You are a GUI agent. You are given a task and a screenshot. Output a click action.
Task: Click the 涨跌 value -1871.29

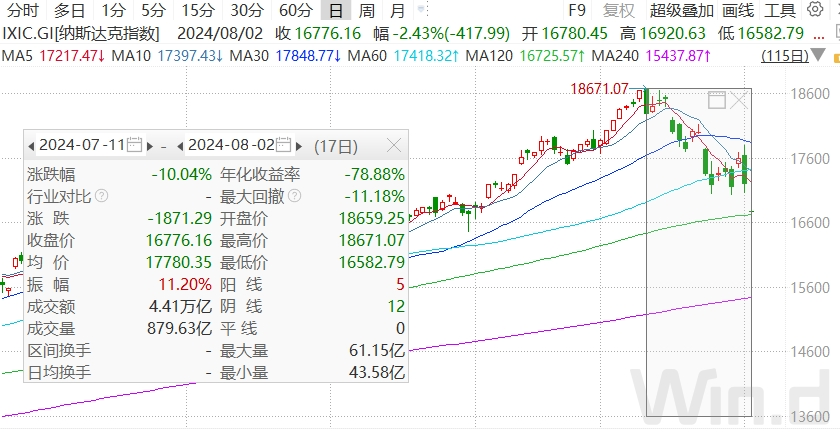(x=179, y=219)
